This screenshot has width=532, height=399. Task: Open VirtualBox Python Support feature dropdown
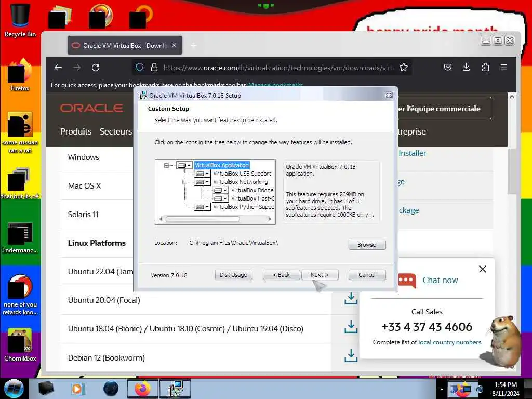[202, 207]
